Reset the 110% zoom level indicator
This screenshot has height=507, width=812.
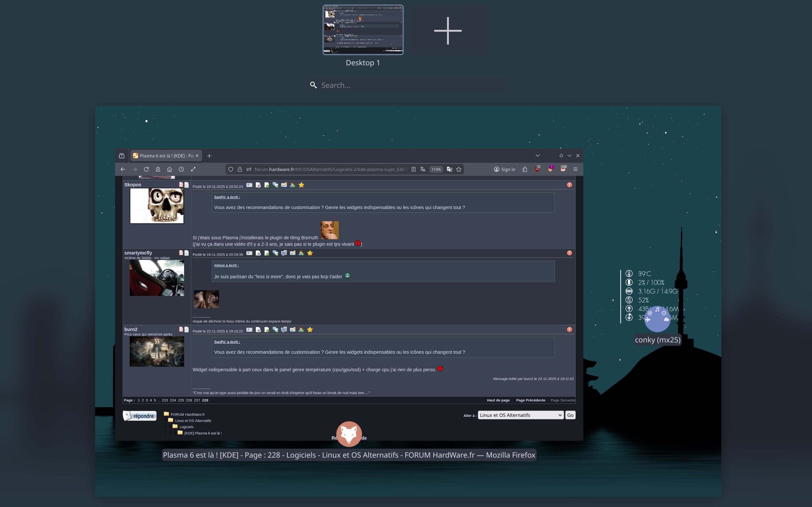click(x=436, y=169)
